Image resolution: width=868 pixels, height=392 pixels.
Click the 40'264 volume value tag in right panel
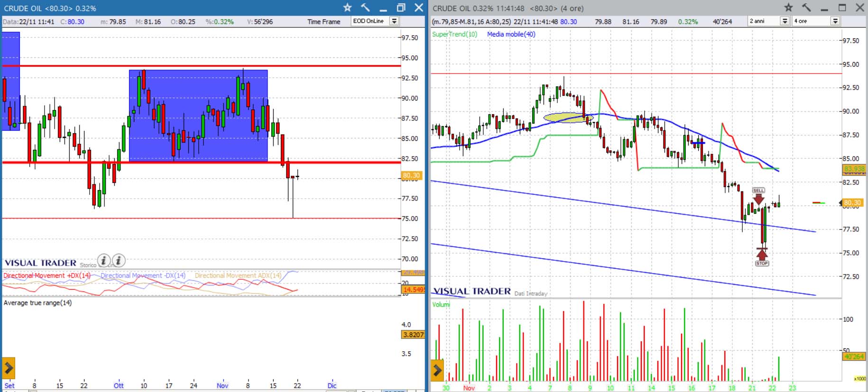point(854,356)
